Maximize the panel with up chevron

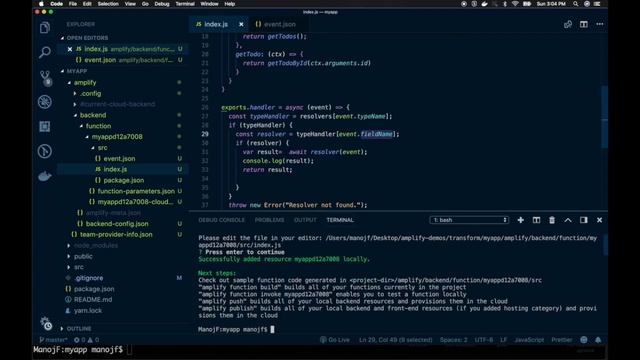click(x=568, y=220)
